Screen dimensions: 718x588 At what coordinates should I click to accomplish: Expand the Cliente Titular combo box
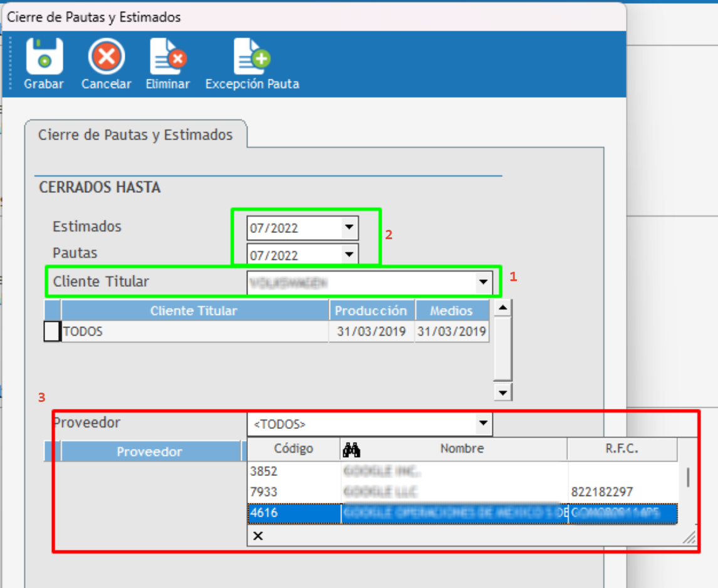coord(483,282)
